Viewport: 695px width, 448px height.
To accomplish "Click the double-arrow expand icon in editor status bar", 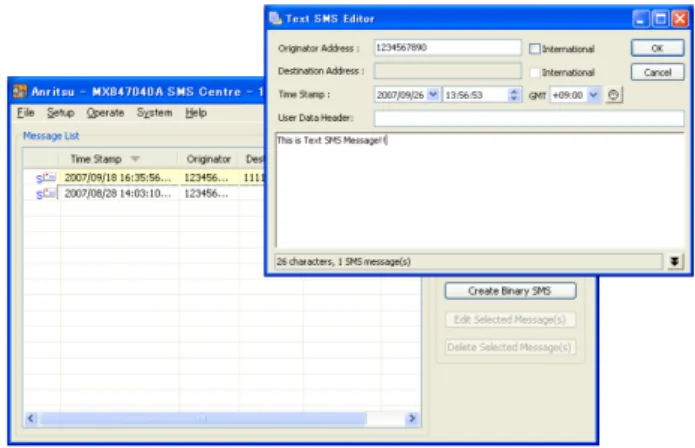I will click(674, 261).
